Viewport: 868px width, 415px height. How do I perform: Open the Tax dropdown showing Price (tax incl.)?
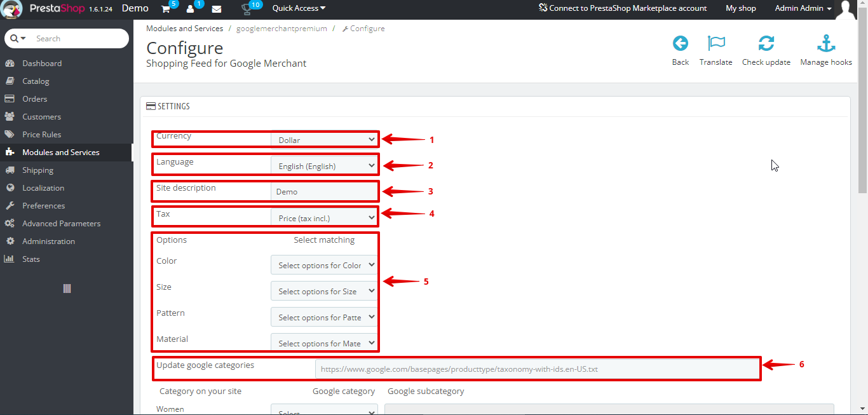[324, 218]
